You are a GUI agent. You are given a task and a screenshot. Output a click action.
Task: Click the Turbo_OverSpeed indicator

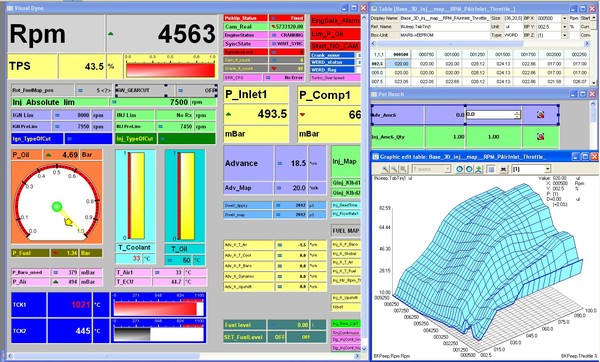click(335, 78)
